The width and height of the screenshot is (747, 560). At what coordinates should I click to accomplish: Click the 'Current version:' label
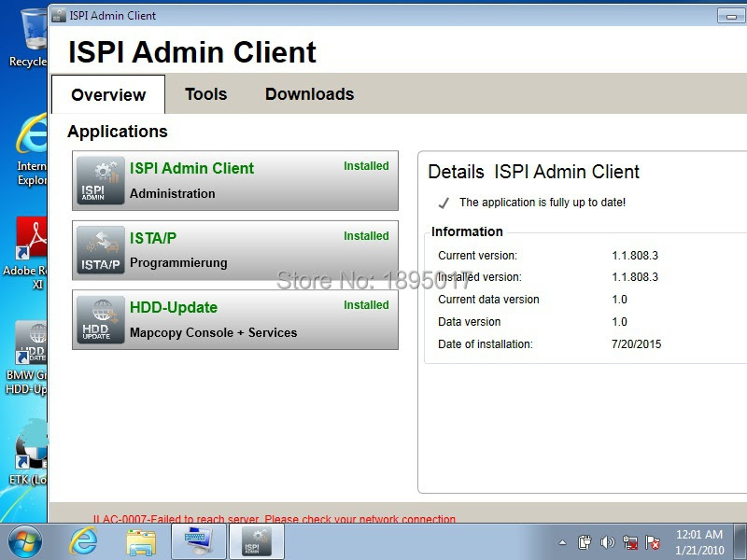477,255
